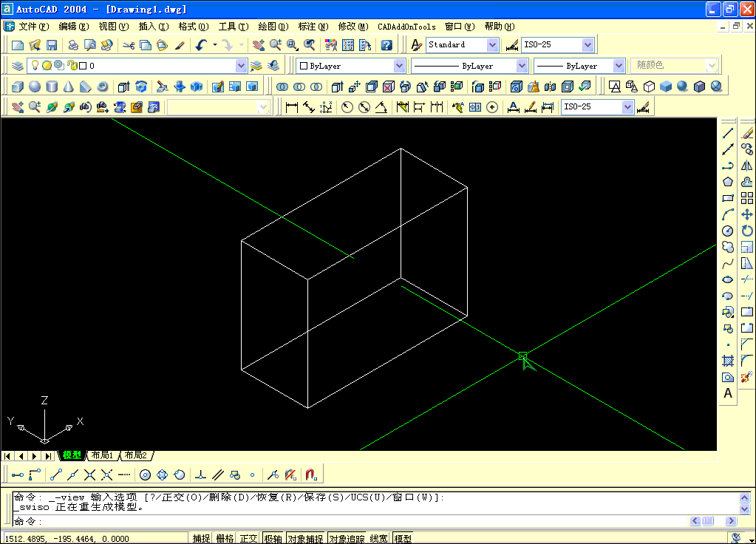The image size is (756, 544).
Task: Toggle layer 0 on/off lightbulb
Action: pos(35,65)
